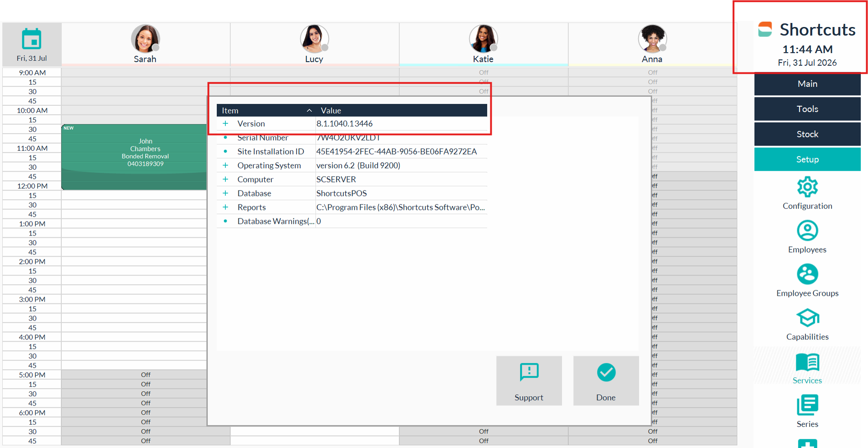The height and width of the screenshot is (448, 868).
Task: Click the Support speech bubble icon
Action: (x=529, y=372)
